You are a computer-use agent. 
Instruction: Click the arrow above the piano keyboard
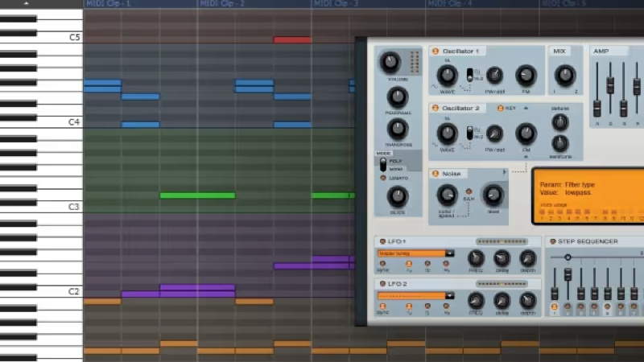pyautogui.click(x=27, y=3)
